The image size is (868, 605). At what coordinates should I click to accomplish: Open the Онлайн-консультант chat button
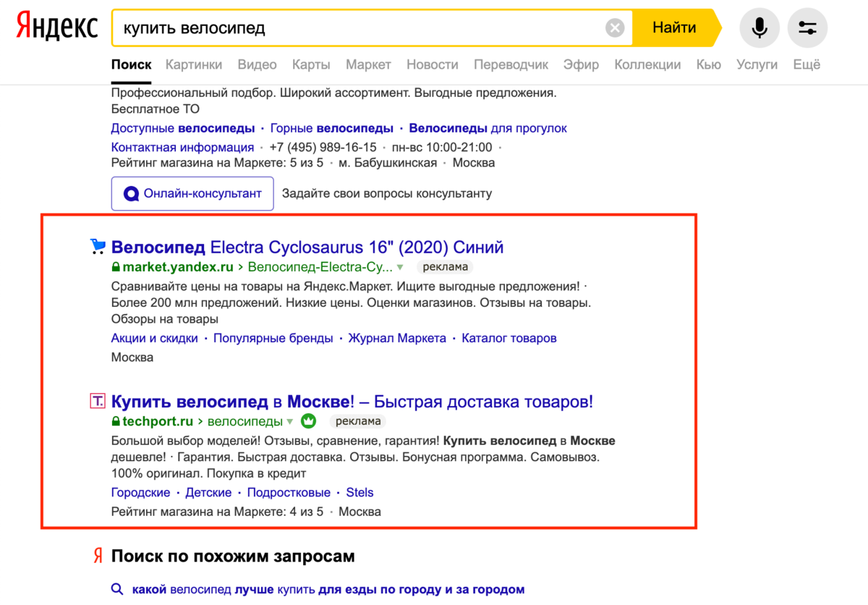tap(192, 193)
